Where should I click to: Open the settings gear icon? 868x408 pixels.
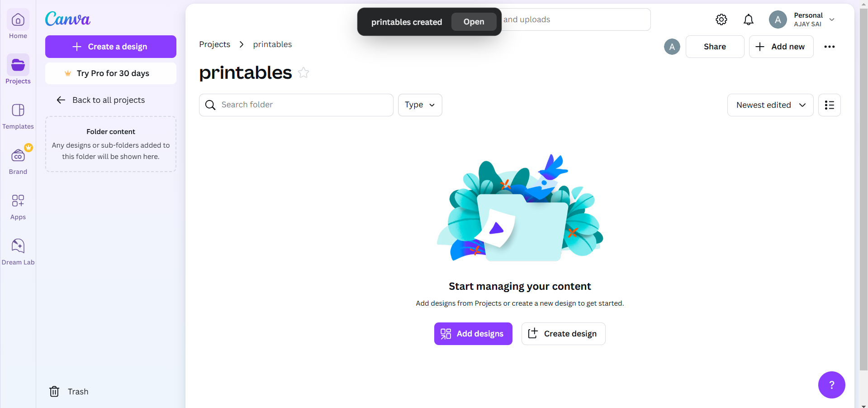coord(721,19)
